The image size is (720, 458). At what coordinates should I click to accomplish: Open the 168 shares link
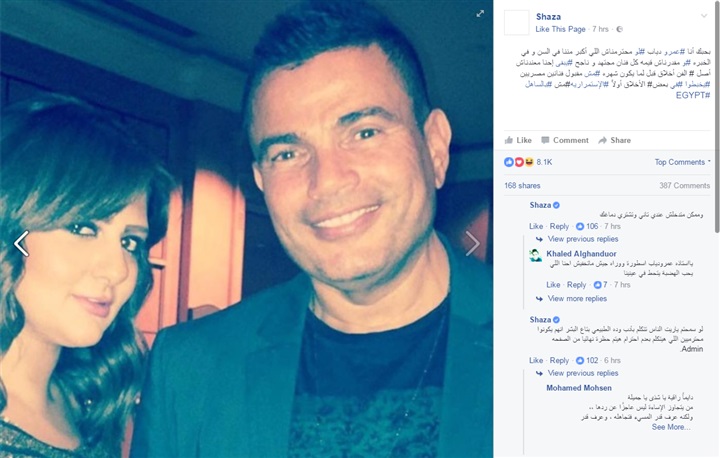point(522,186)
